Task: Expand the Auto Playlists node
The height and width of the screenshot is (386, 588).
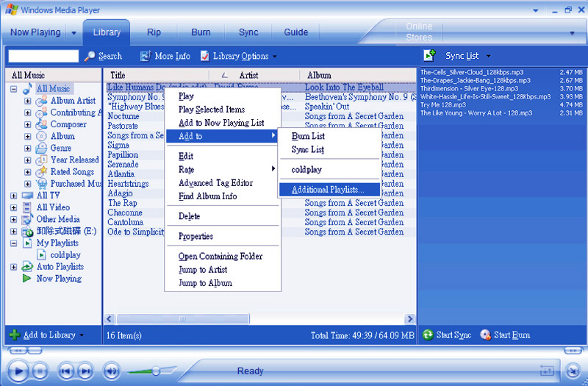Action: pos(13,267)
